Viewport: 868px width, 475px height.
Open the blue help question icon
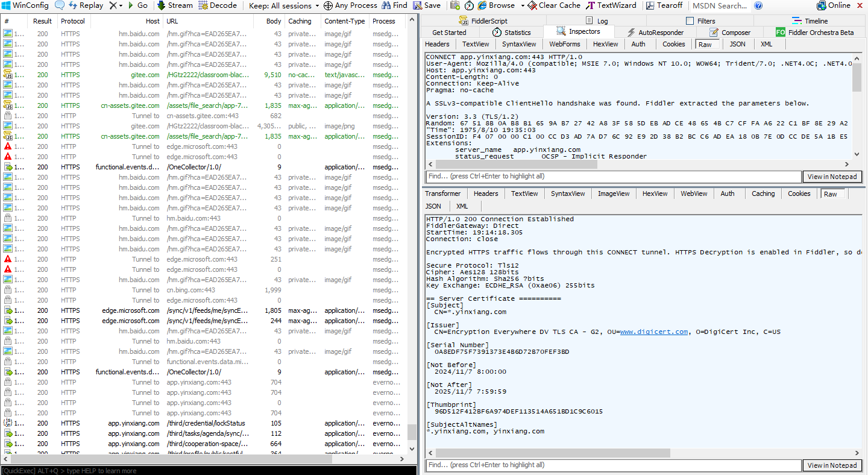point(758,5)
